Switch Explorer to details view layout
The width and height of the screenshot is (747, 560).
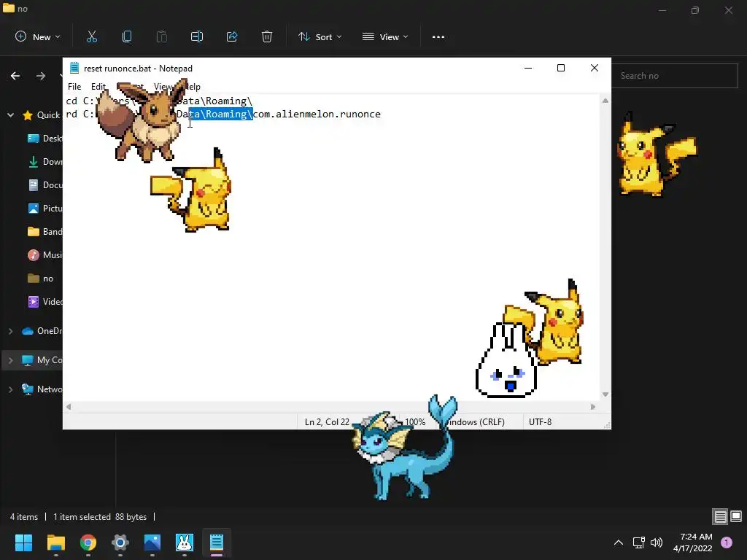click(x=720, y=516)
